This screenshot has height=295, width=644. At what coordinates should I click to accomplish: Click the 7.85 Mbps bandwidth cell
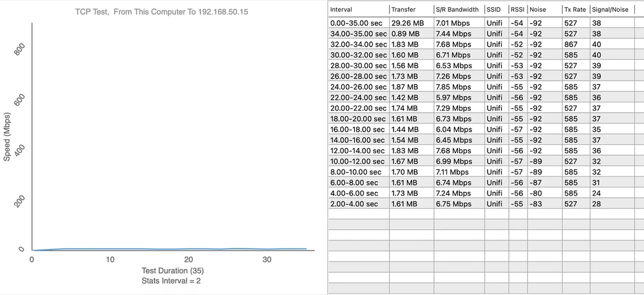(x=453, y=86)
